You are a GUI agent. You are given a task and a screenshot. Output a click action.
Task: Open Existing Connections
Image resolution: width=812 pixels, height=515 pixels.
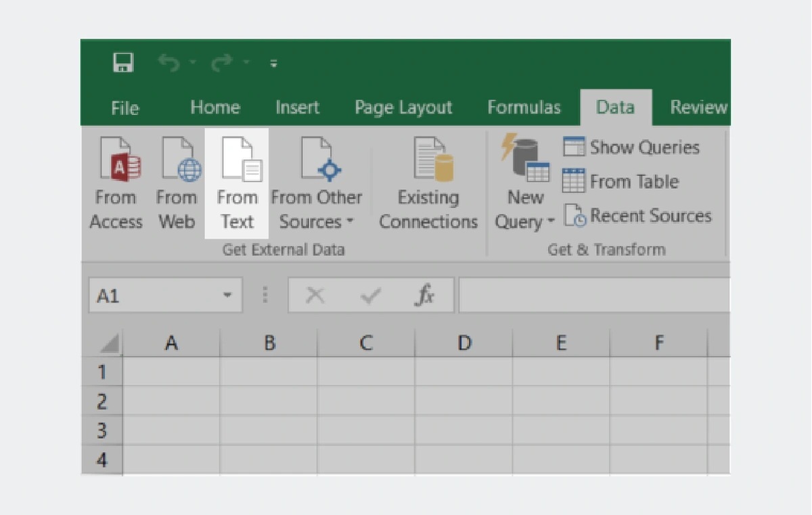tap(428, 182)
